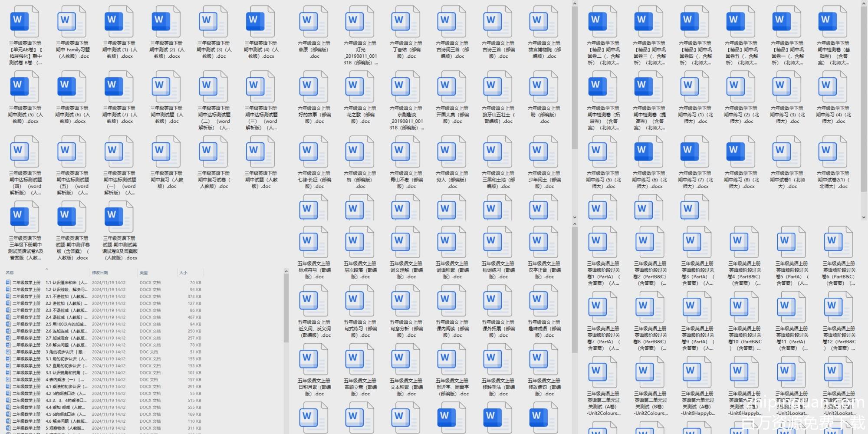Image resolution: width=868 pixels, height=434 pixels.
Task: Select the 五年级语文上册 标点符号 file icon
Action: (313, 242)
